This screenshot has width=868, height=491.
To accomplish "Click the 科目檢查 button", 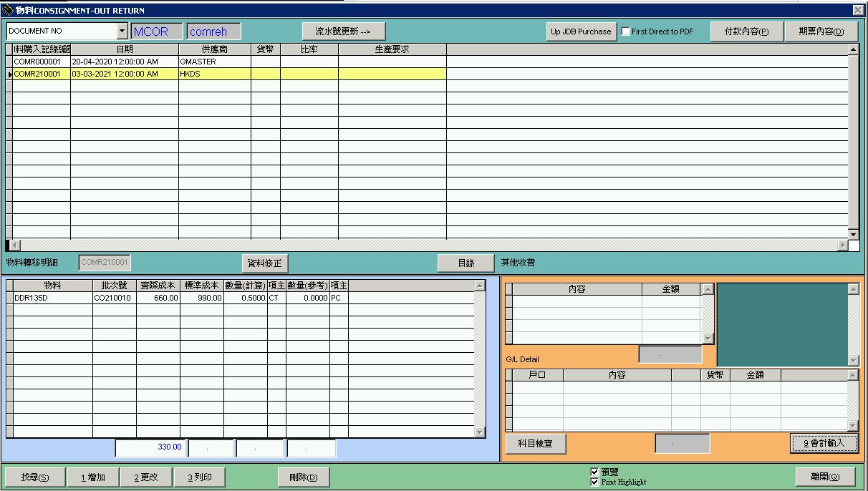I will 535,443.
